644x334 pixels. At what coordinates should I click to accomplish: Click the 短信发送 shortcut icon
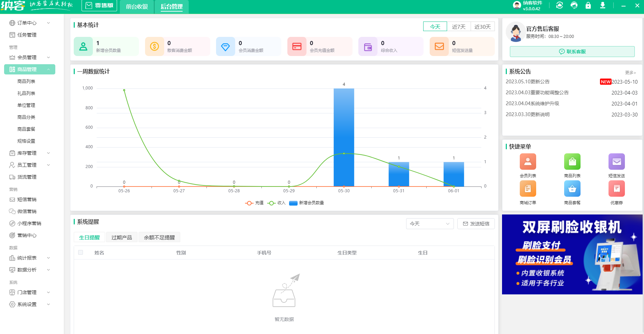616,162
